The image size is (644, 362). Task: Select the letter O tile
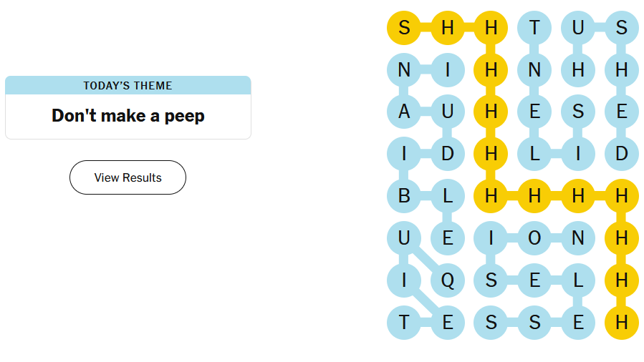tap(534, 238)
